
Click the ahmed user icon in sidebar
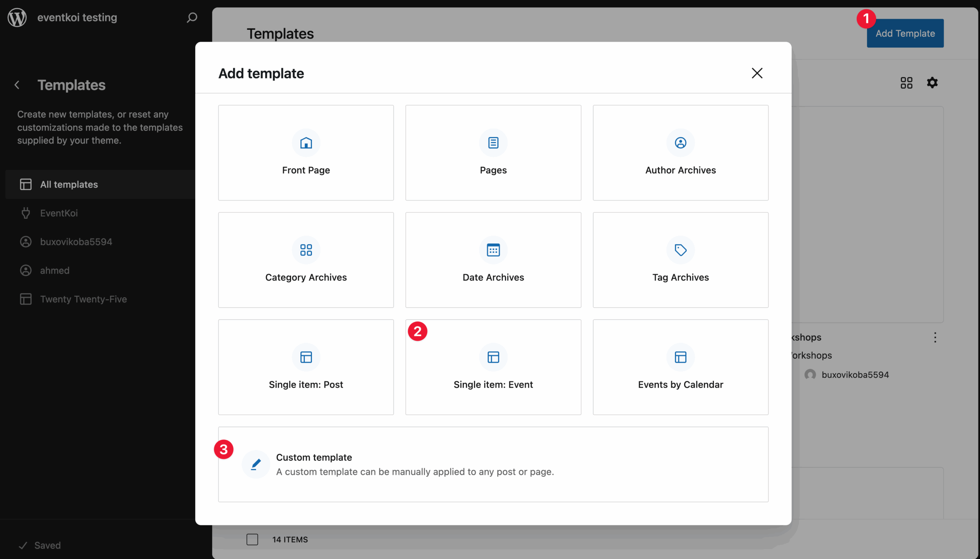pos(26,270)
